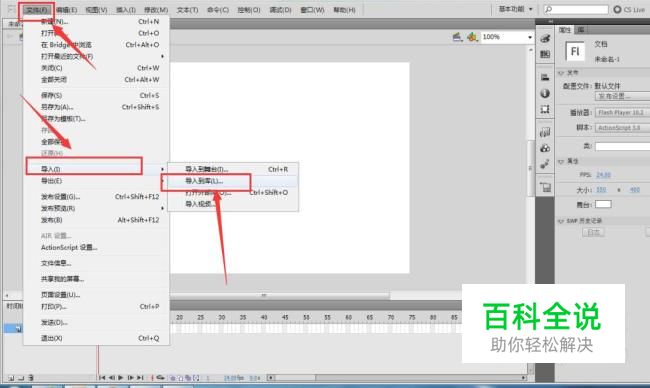The width and height of the screenshot is (650, 388).
Task: Open the 插入(I) menu
Action: 126,10
